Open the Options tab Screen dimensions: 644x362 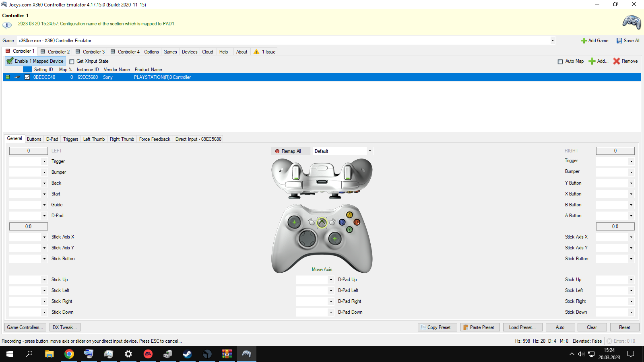[x=151, y=52]
